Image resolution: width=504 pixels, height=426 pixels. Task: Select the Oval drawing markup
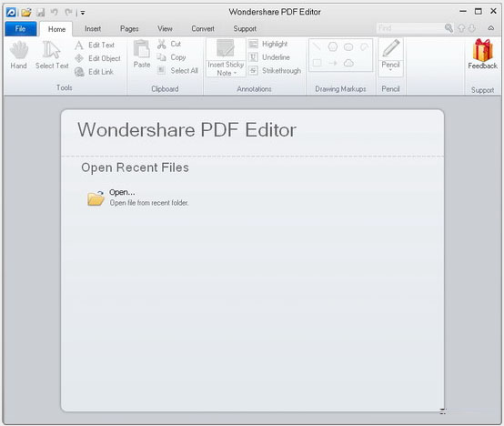(x=348, y=47)
